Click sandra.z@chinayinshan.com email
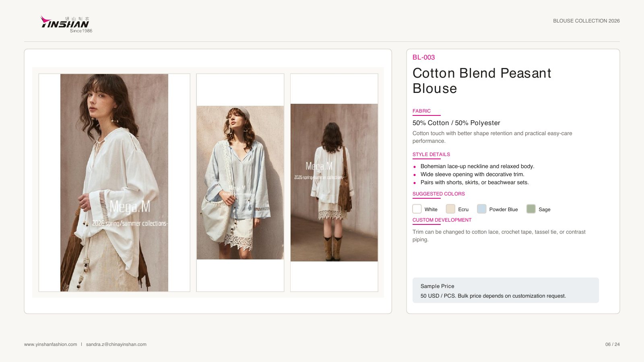This screenshot has width=644, height=362. tap(116, 344)
